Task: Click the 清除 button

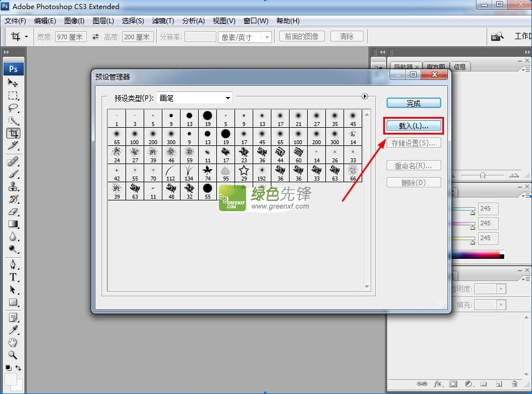Action: pos(346,36)
